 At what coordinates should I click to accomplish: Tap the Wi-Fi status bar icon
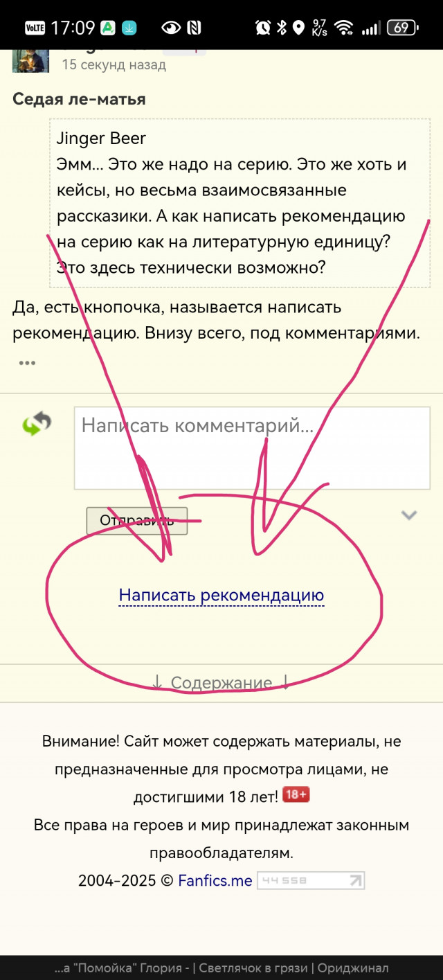tap(343, 28)
